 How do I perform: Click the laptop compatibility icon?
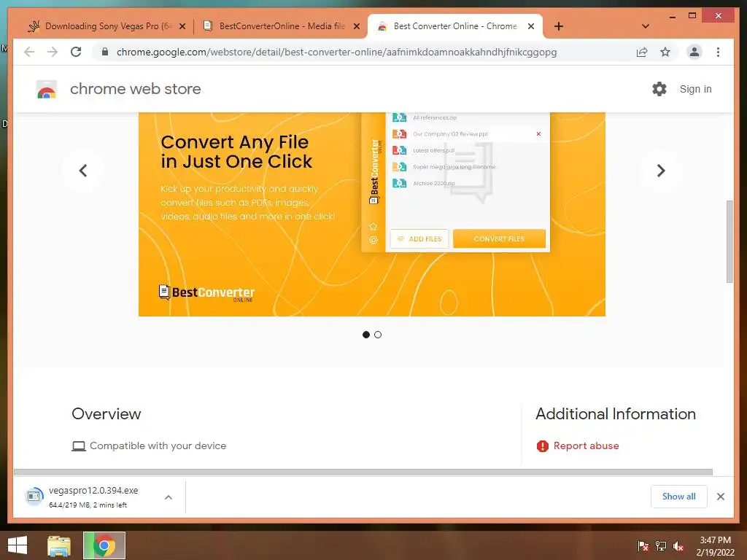79,446
